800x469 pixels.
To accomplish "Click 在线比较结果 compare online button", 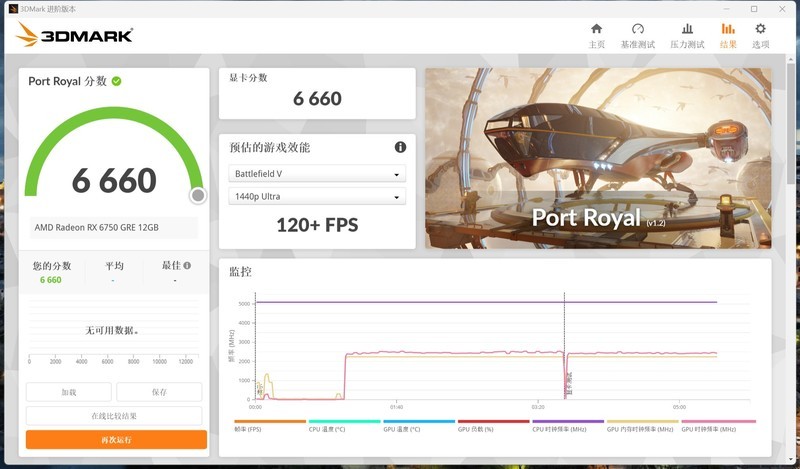I will tap(114, 415).
